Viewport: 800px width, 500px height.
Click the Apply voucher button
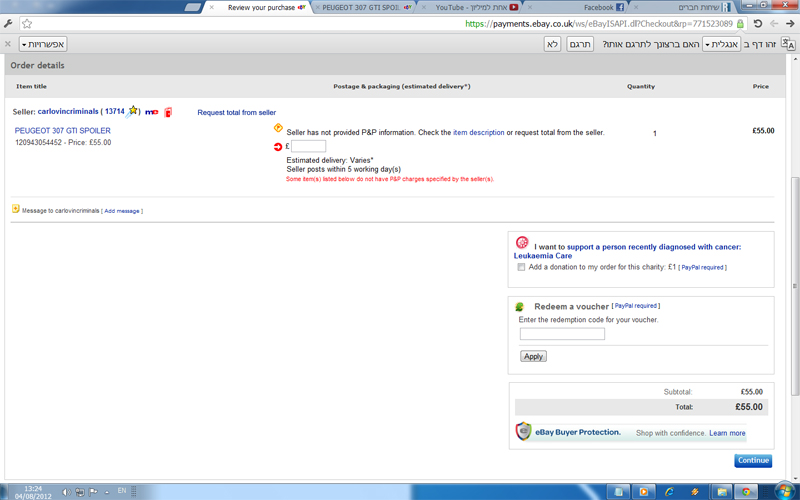click(x=533, y=356)
